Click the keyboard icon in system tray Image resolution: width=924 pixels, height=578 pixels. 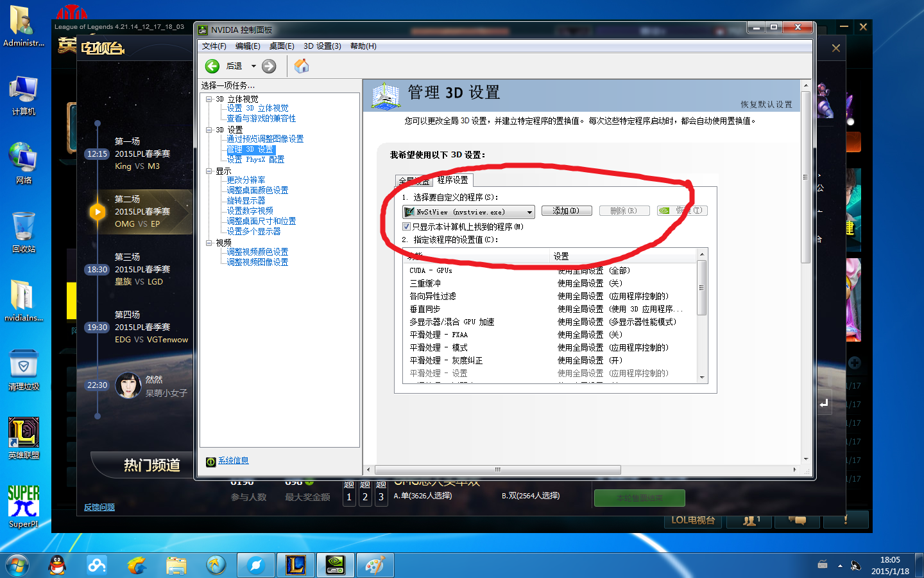pos(823,565)
